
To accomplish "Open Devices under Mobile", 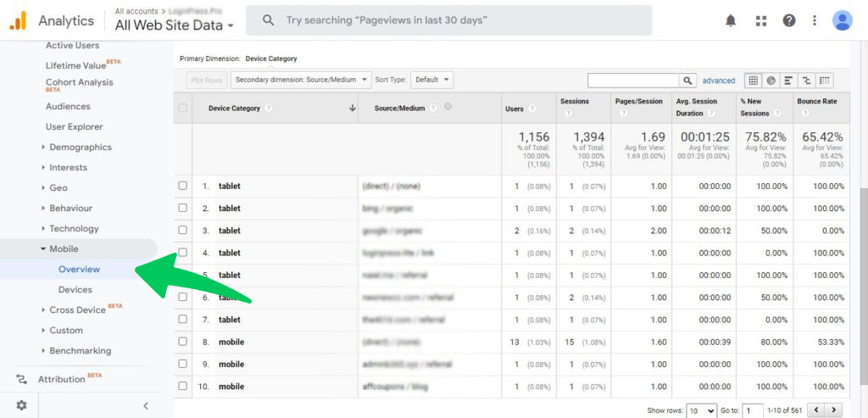I will pos(75,289).
